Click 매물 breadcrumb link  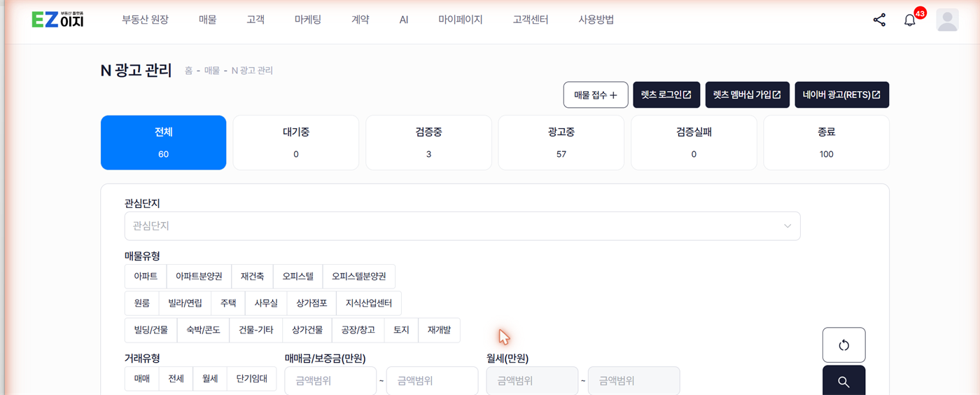click(x=211, y=71)
